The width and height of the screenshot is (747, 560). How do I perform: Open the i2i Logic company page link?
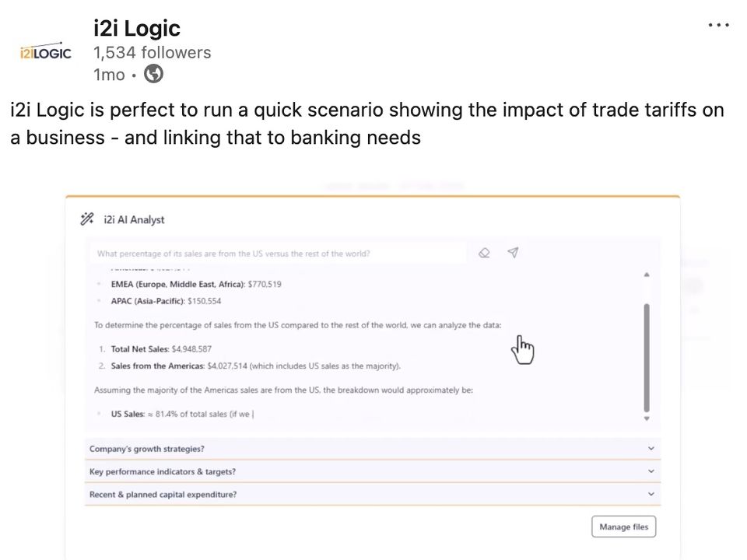136,28
